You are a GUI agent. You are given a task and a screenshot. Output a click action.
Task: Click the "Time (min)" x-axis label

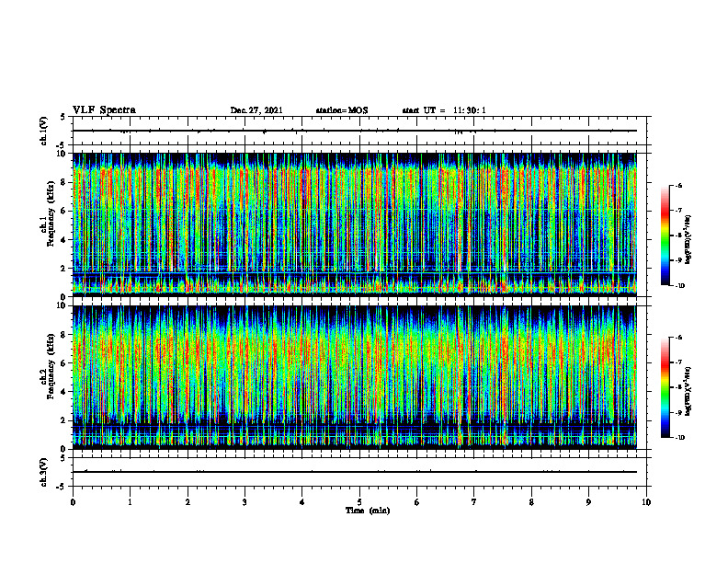368,511
